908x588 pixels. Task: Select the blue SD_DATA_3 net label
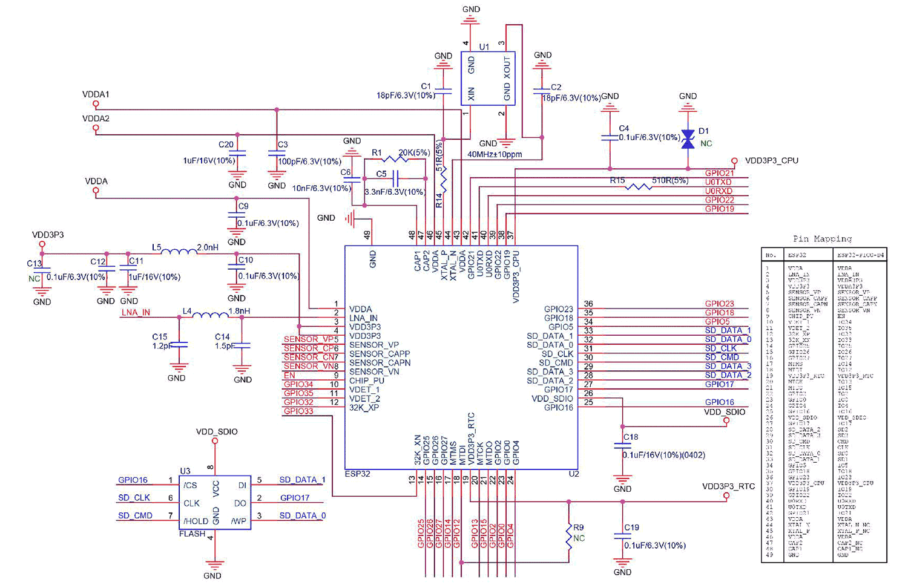[x=728, y=366]
